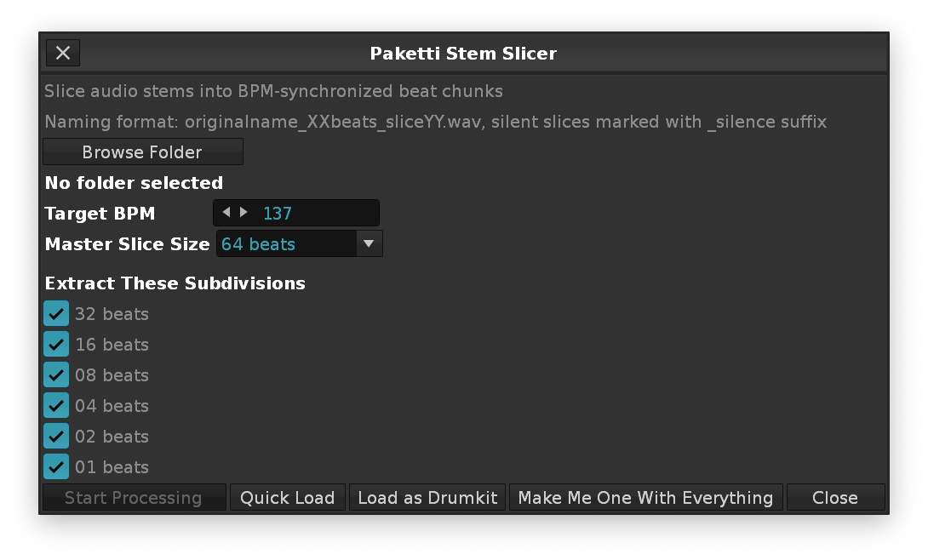928x560 pixels.
Task: Click the Quick Load button
Action: (x=288, y=498)
